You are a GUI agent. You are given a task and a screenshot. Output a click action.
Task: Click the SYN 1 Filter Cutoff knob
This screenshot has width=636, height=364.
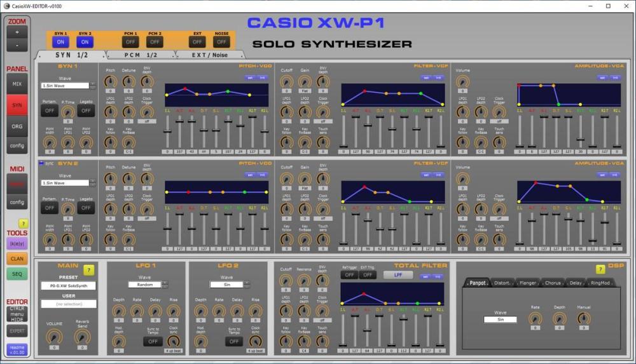[x=286, y=82]
